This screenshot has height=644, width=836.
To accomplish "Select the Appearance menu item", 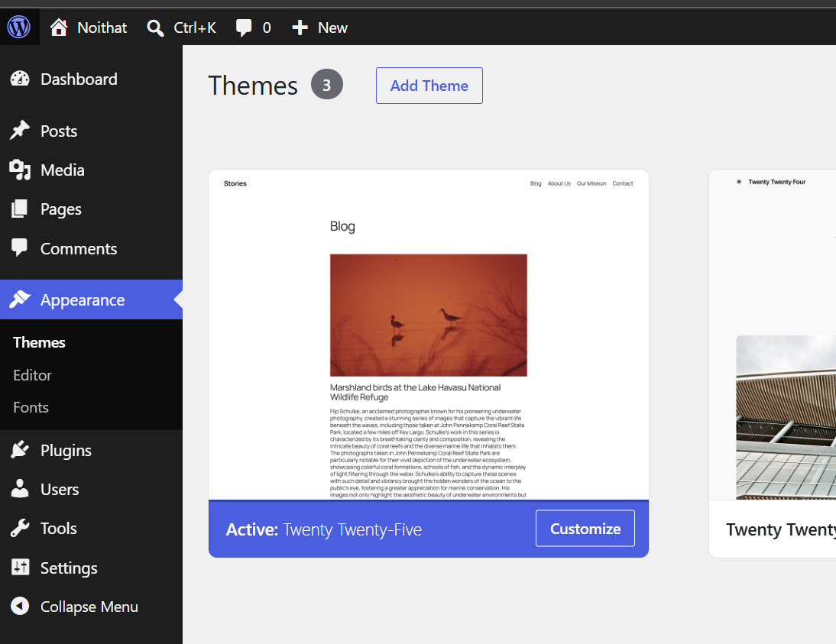I will coord(91,299).
